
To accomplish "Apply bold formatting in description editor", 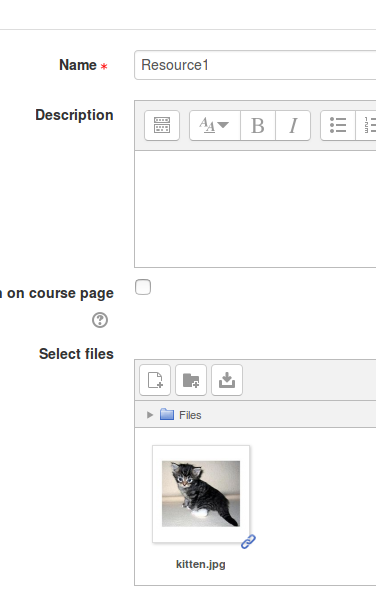I will [x=258, y=126].
